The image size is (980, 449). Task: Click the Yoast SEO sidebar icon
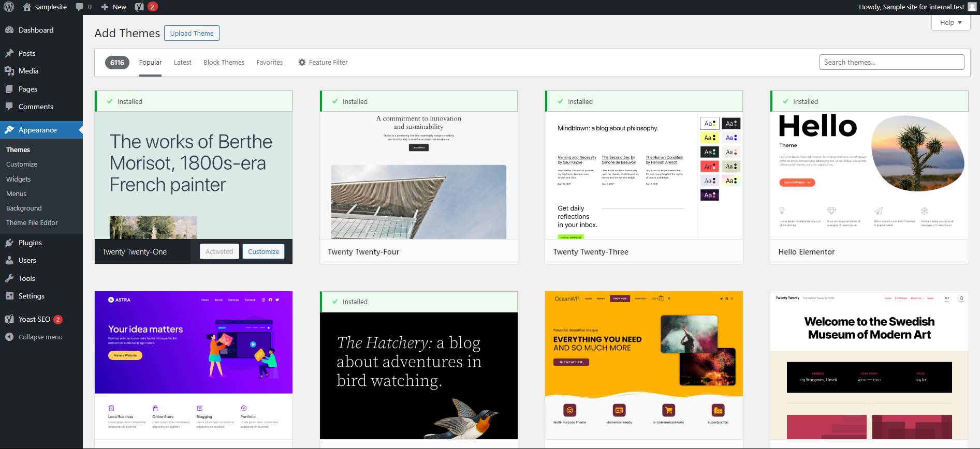(9, 319)
